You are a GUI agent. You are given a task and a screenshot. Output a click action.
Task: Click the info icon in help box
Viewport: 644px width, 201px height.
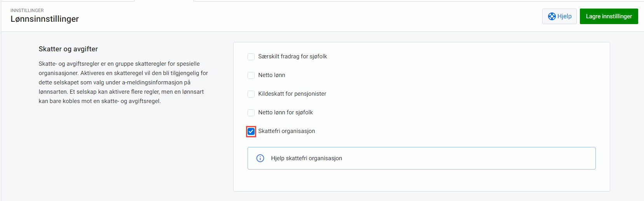[260, 158]
